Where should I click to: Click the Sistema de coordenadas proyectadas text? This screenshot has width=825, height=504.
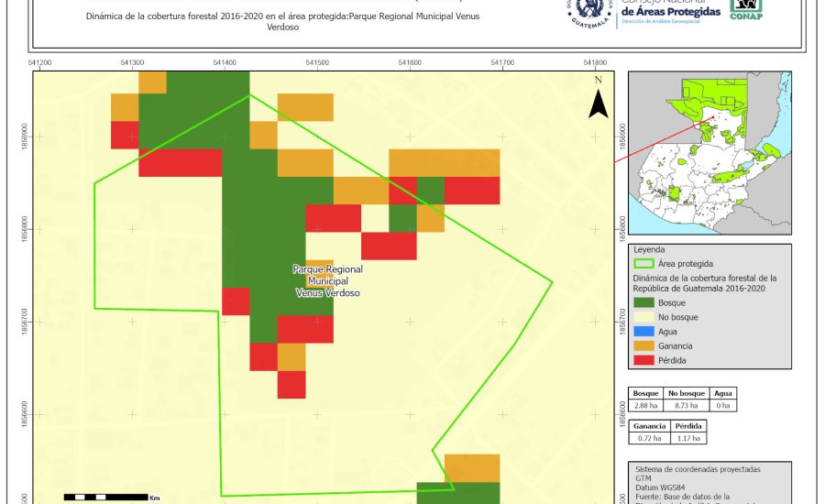click(697, 469)
